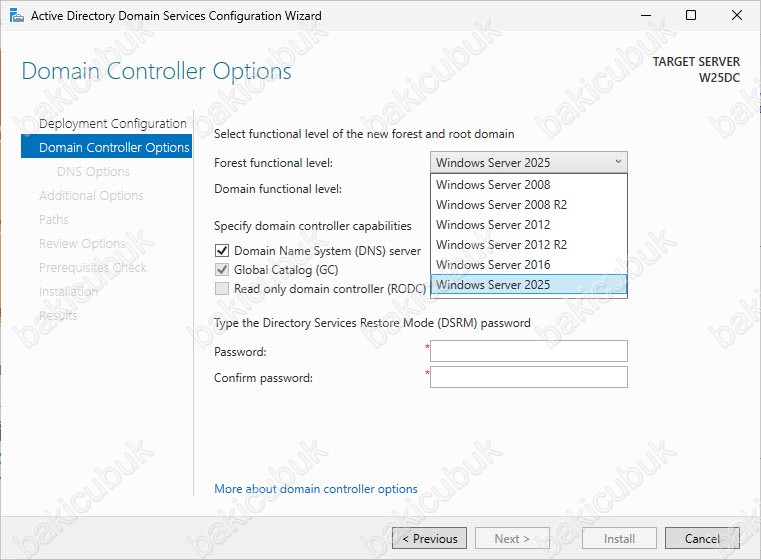
Task: Select Paths step in the sidebar
Action: tap(53, 219)
